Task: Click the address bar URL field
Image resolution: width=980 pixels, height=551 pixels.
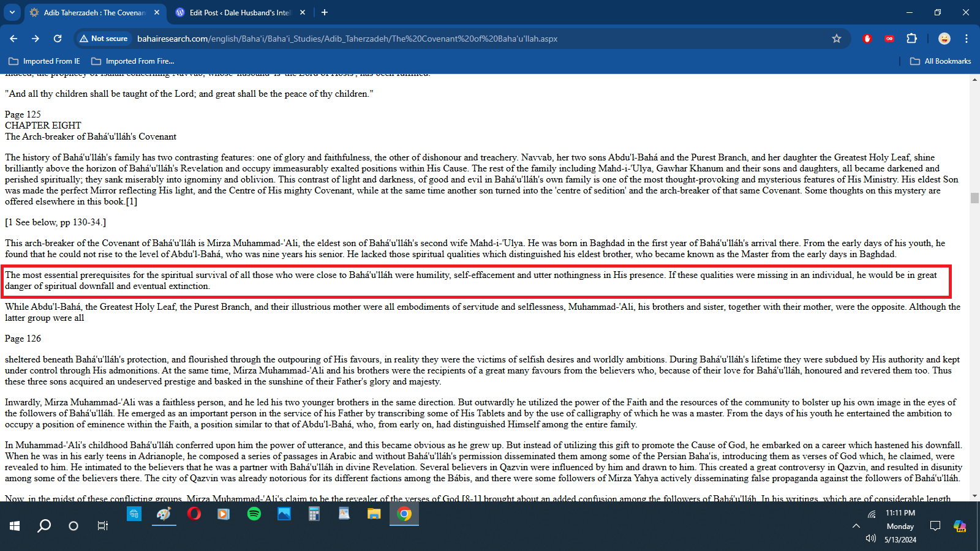Action: pyautogui.click(x=429, y=39)
